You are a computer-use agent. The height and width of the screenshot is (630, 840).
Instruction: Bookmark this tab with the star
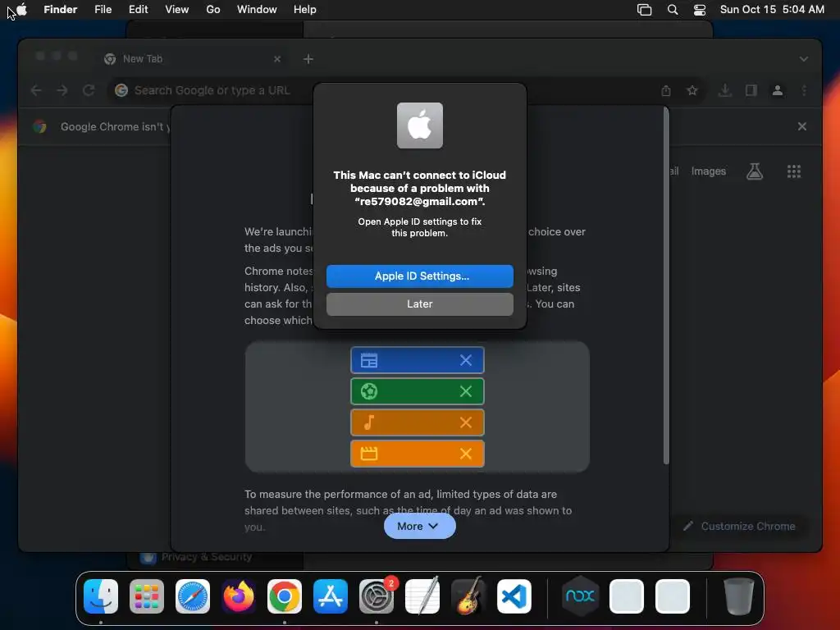[x=692, y=90]
